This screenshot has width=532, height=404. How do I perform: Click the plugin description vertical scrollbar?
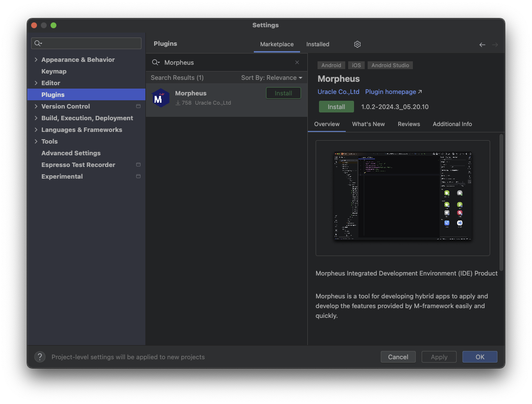point(501,202)
